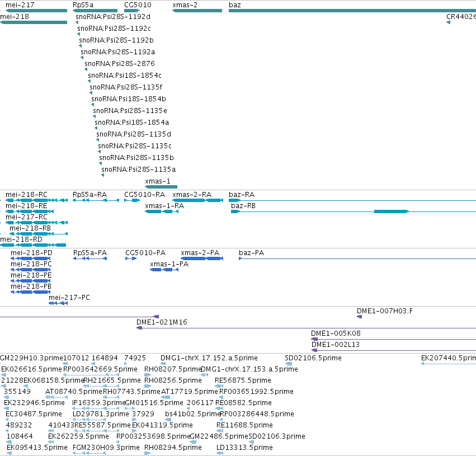Click the mei-218-RD transcript
Screen dimensions: 476x456
coord(33,245)
